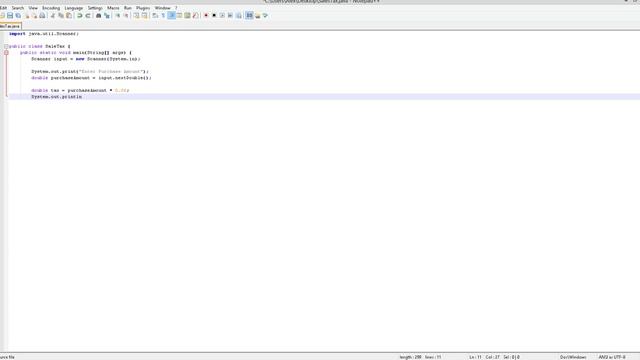Click the ANSI as UTF-8 encoding indicator
The width and height of the screenshot is (640, 360).
tap(612, 357)
